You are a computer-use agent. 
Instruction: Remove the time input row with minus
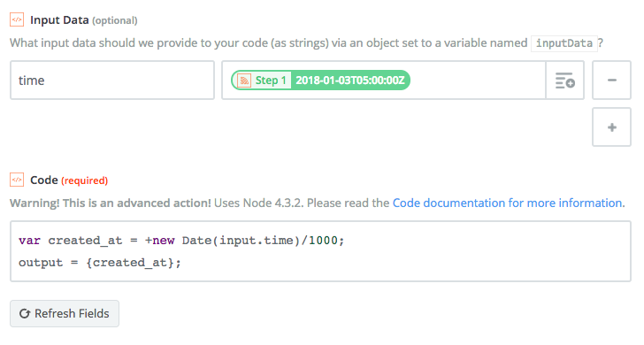pyautogui.click(x=611, y=80)
